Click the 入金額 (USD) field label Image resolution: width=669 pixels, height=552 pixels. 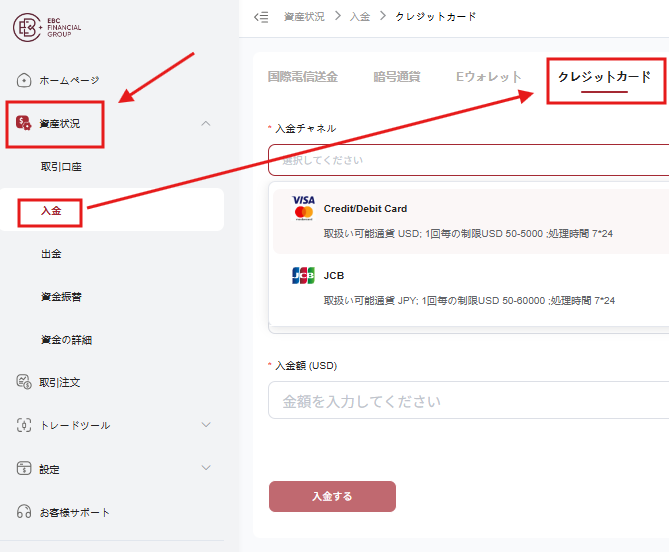click(x=306, y=366)
